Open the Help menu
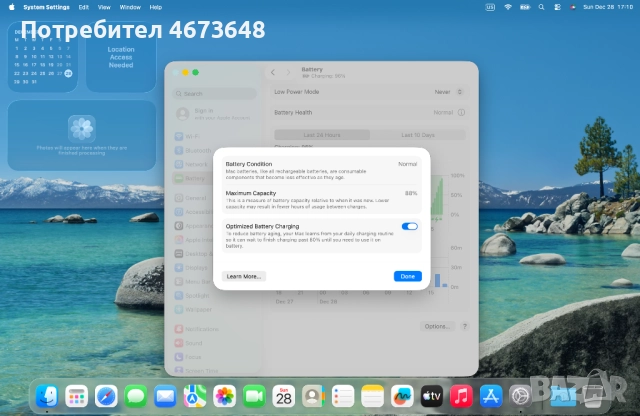Image resolution: width=640 pixels, height=416 pixels. (x=156, y=7)
